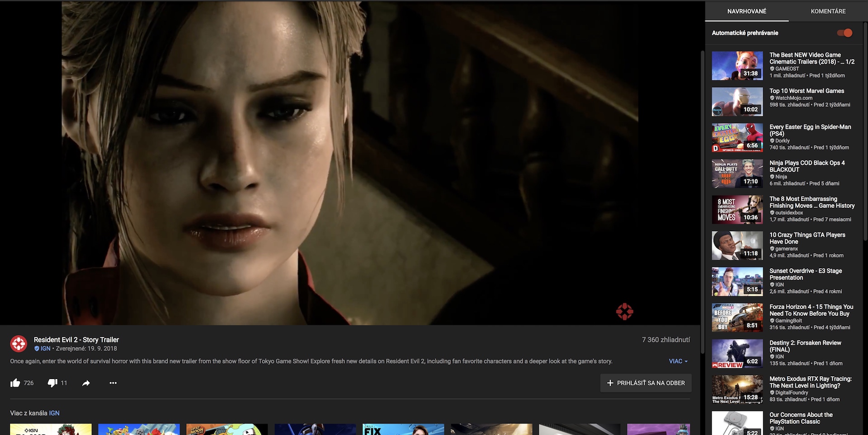Viewport: 868px width, 435px height.
Task: Click the Resident Evil 2 video player
Action: [350, 163]
